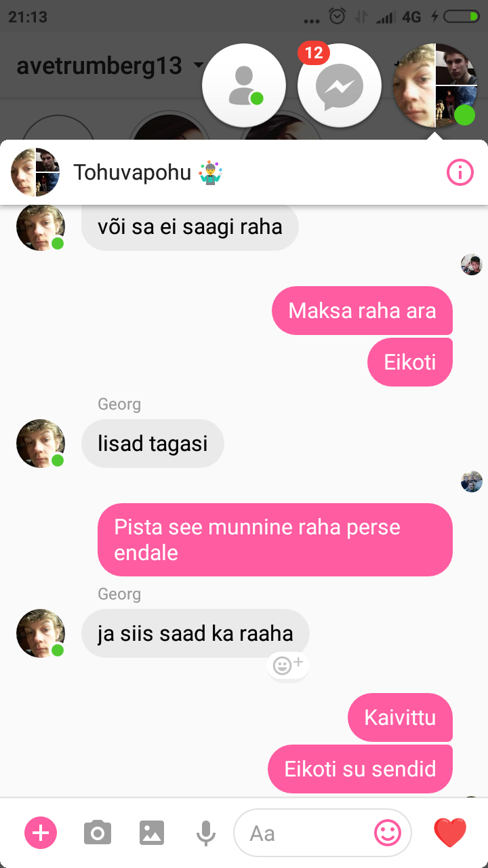
Task: Open the emoji picker smiley icon
Action: point(388,833)
